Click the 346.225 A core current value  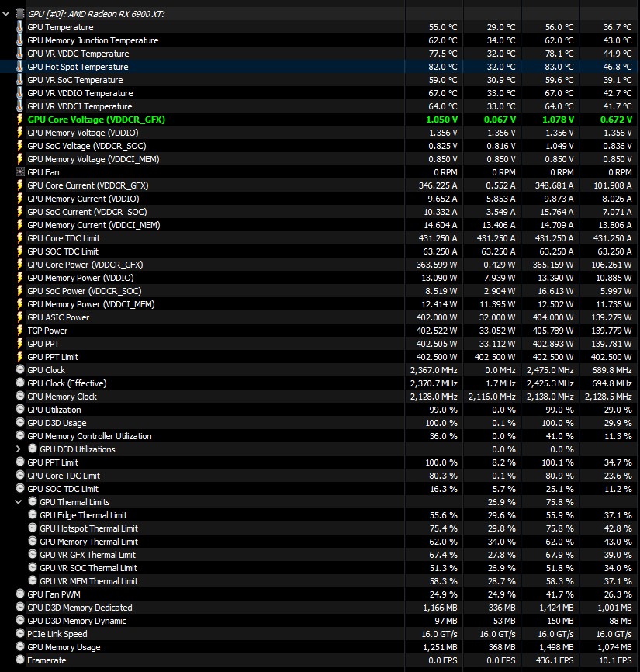(438, 185)
